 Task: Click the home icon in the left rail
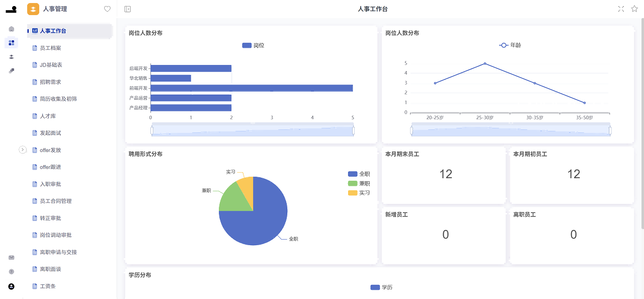[x=11, y=29]
